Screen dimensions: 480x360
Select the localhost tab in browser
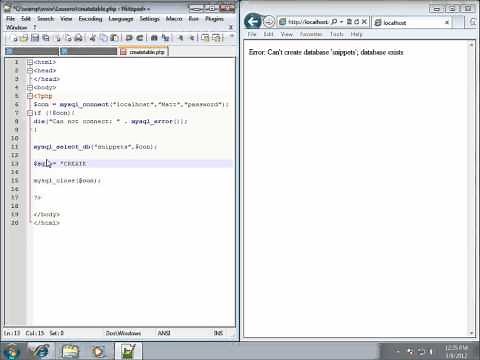pyautogui.click(x=412, y=23)
